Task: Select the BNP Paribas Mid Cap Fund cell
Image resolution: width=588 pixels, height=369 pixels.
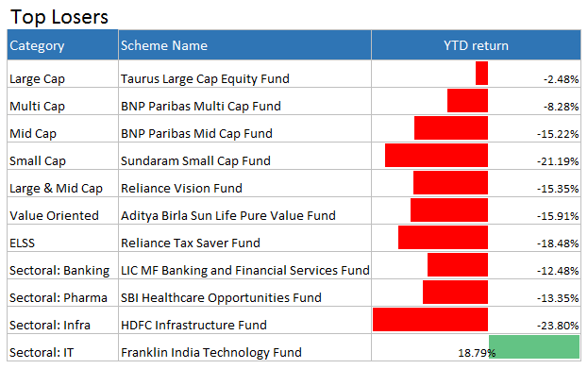Action: [244, 128]
